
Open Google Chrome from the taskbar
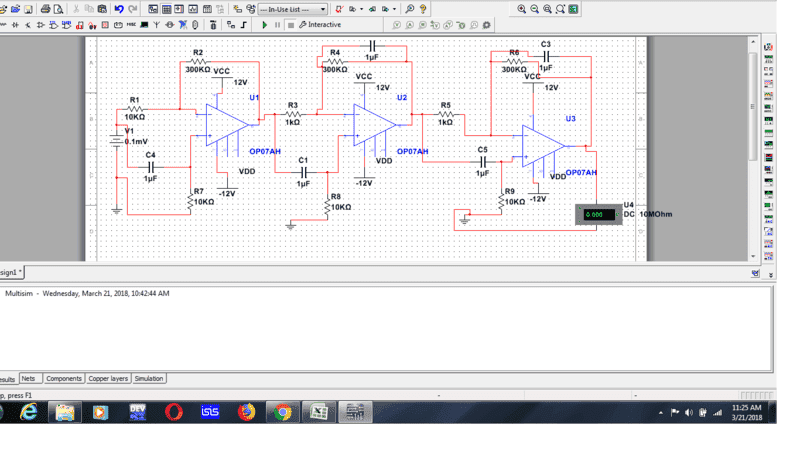point(283,412)
